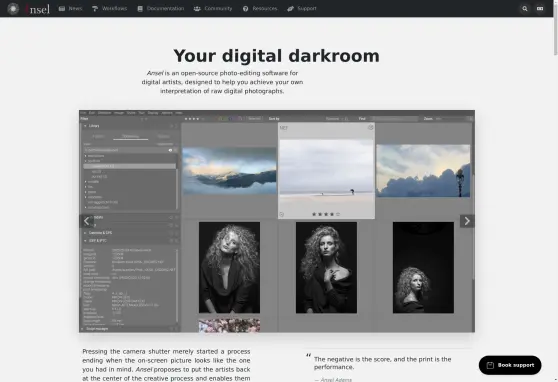Click the Ansel screenshot carousel image
Image resolution: width=558 pixels, height=382 pixels.
[277, 221]
